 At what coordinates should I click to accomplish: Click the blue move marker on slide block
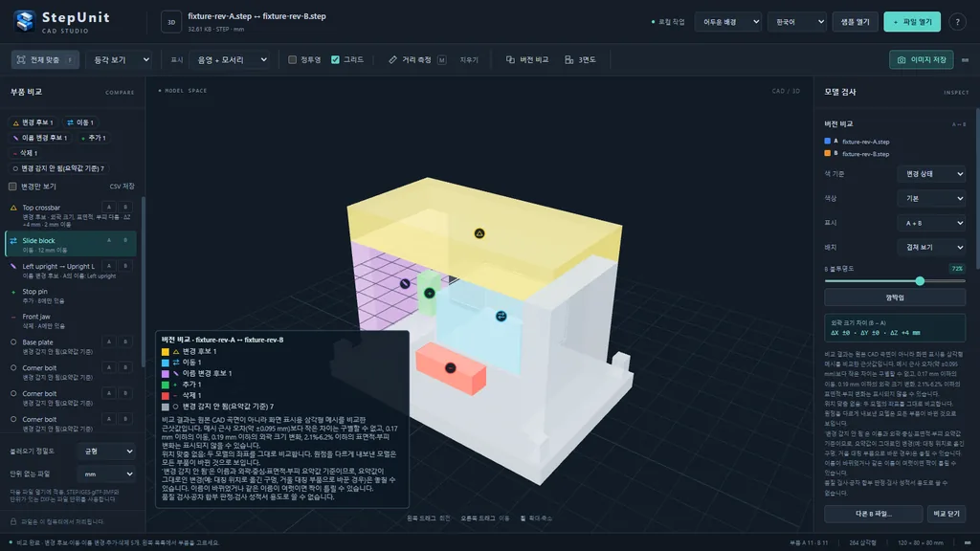click(x=501, y=316)
